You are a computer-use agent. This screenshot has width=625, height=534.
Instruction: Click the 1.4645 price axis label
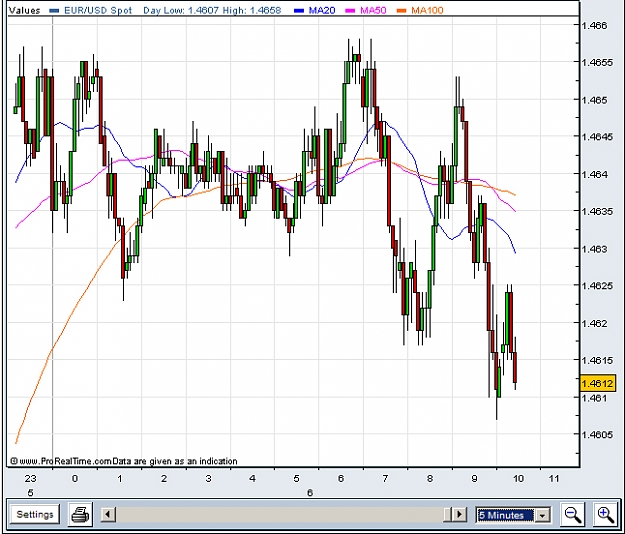coord(597,137)
